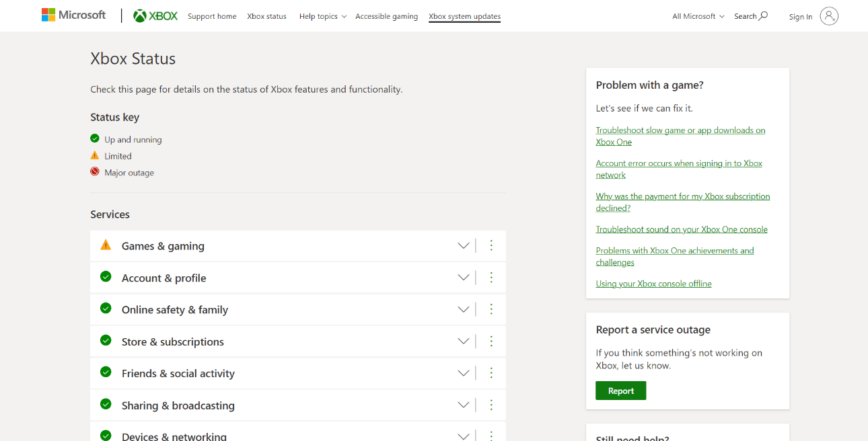868x441 pixels.
Task: Click the Friends & social activity check icon
Action: tap(106, 372)
